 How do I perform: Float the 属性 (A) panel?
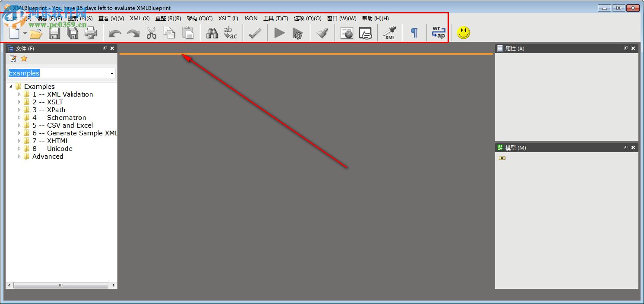626,49
